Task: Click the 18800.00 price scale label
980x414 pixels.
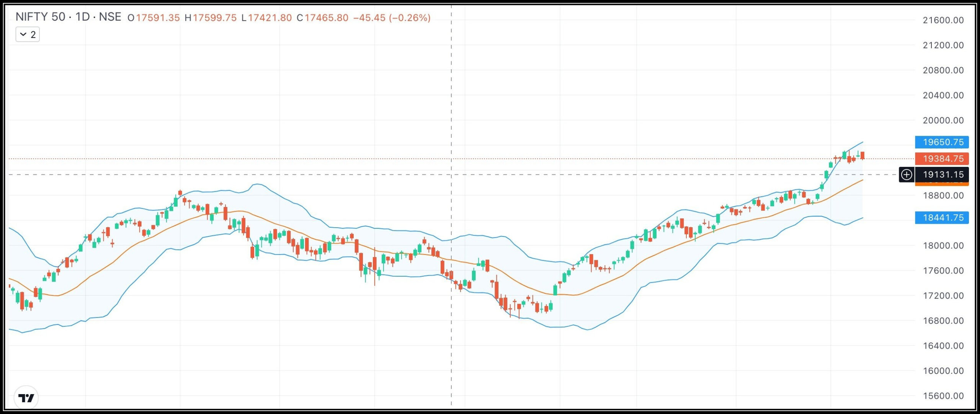Action: pos(943,195)
